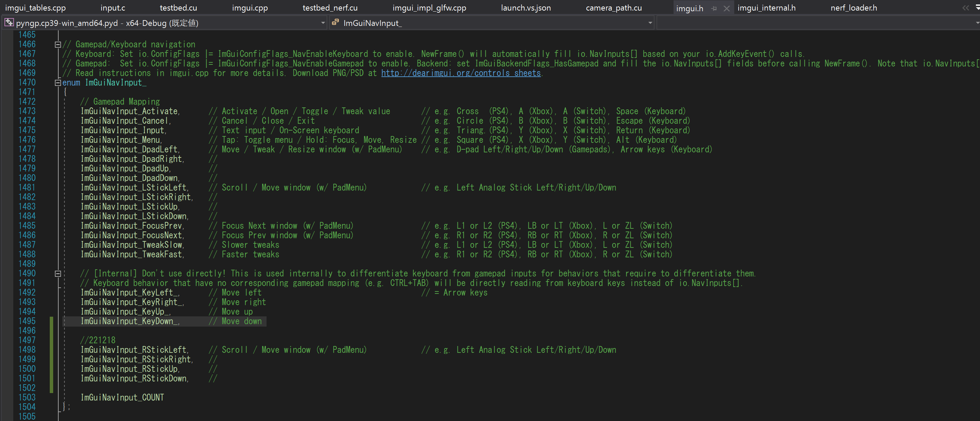Viewport: 980px width, 421px height.
Task: Open the ImGuiNavInput_ type dropdown
Action: tap(650, 23)
